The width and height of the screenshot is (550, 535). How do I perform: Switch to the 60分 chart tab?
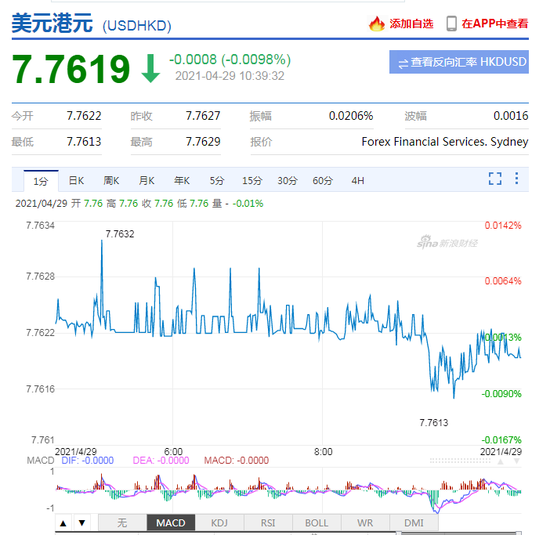pyautogui.click(x=322, y=181)
